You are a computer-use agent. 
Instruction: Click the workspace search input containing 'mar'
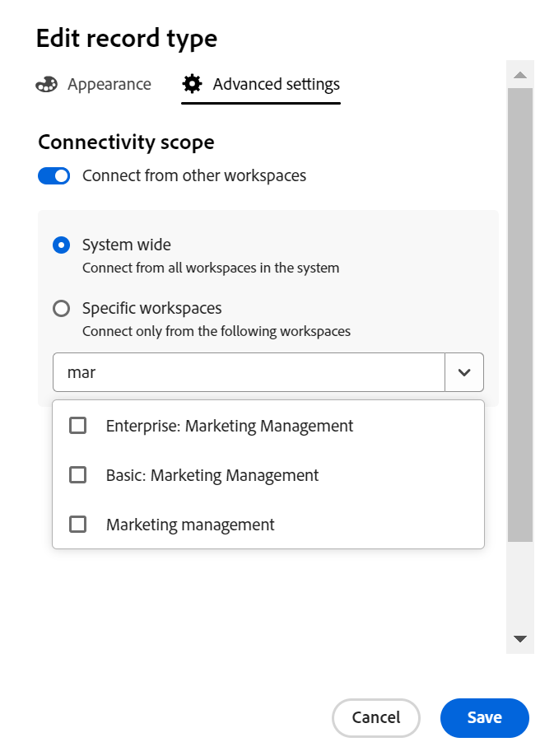247,372
